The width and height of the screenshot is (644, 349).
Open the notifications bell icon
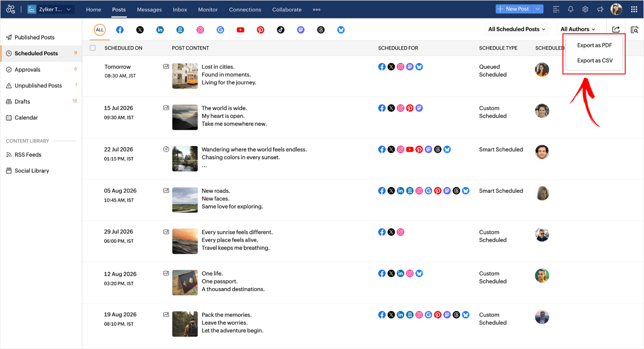(x=571, y=9)
